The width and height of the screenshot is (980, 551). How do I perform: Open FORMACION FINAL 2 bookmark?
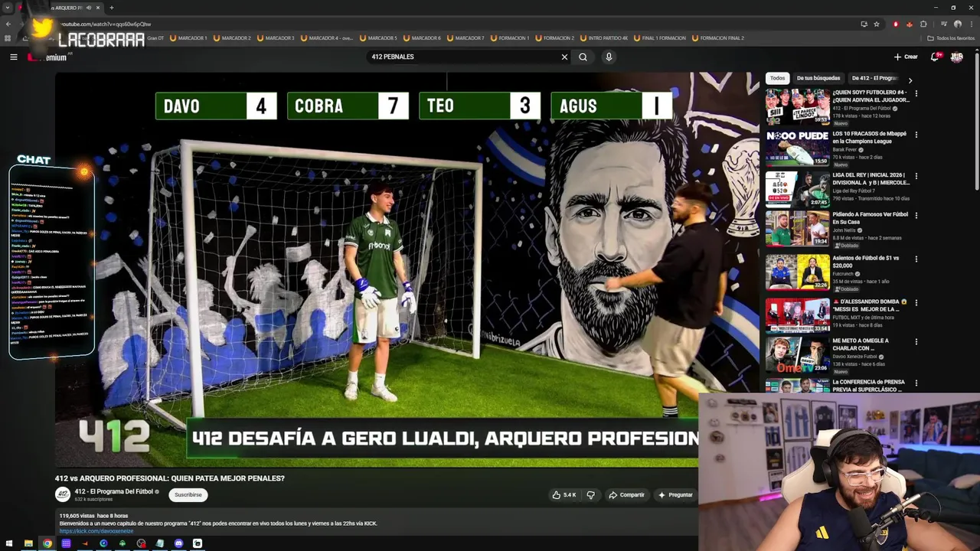[x=717, y=38]
